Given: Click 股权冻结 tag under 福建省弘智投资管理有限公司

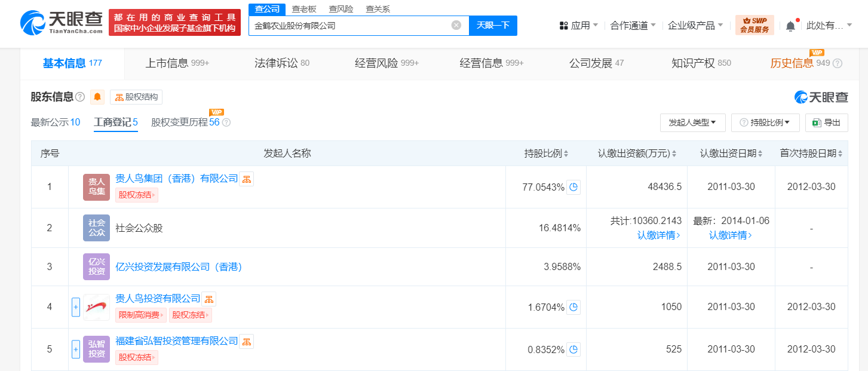Looking at the screenshot, I should pos(137,357).
